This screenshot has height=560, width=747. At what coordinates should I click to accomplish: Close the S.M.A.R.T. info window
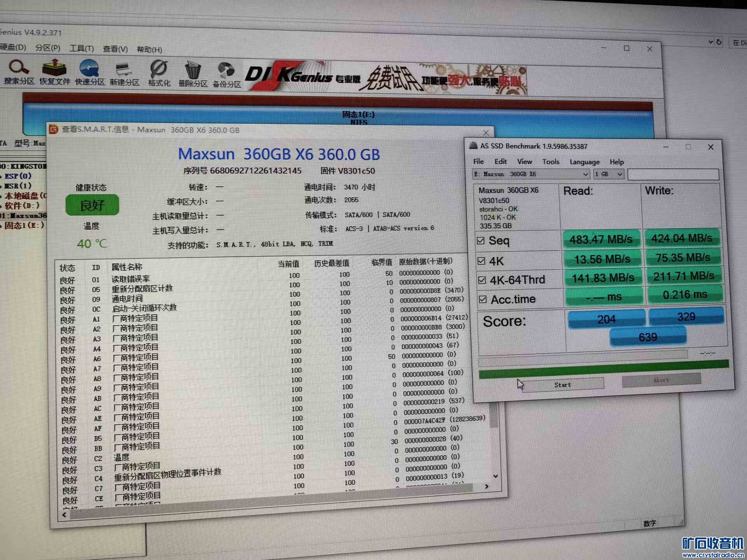point(486,133)
